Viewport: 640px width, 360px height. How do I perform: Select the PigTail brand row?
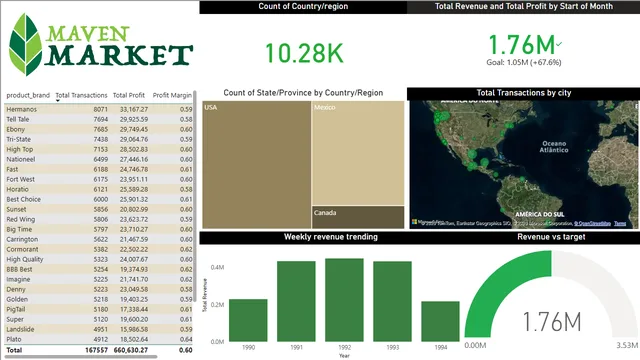99,309
